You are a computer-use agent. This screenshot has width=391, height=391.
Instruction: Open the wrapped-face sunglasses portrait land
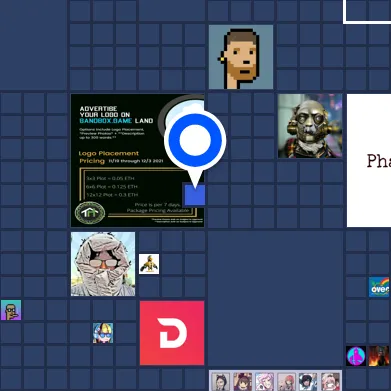pyautogui.click(x=103, y=264)
